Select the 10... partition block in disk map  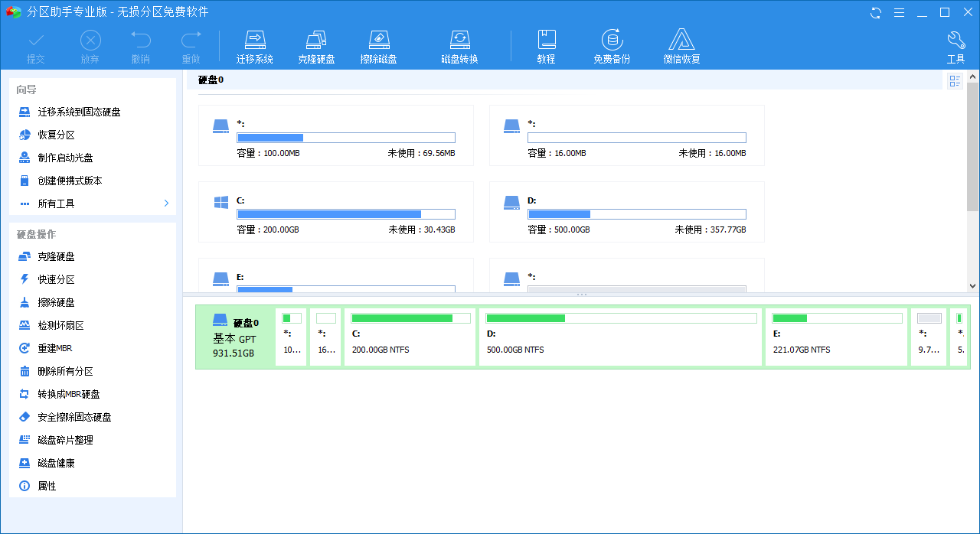[x=292, y=337]
